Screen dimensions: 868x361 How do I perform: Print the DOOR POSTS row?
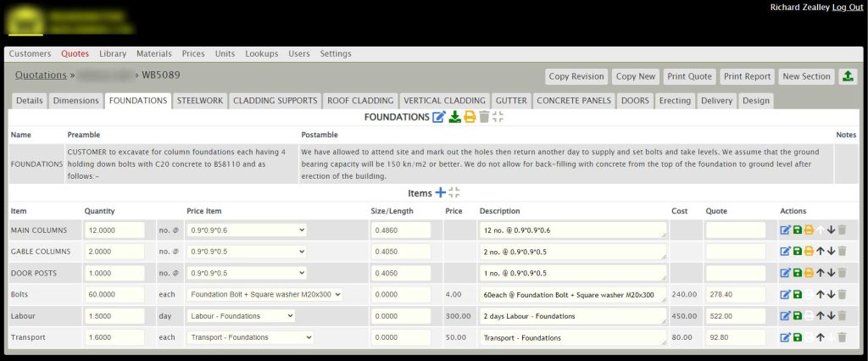click(x=809, y=273)
